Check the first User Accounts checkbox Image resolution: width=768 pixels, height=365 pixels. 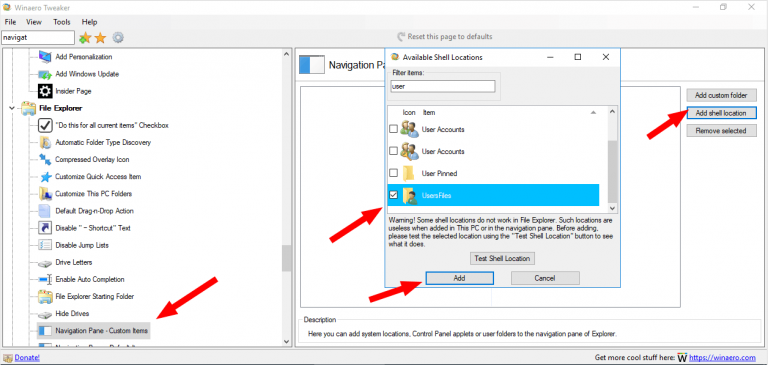point(393,129)
